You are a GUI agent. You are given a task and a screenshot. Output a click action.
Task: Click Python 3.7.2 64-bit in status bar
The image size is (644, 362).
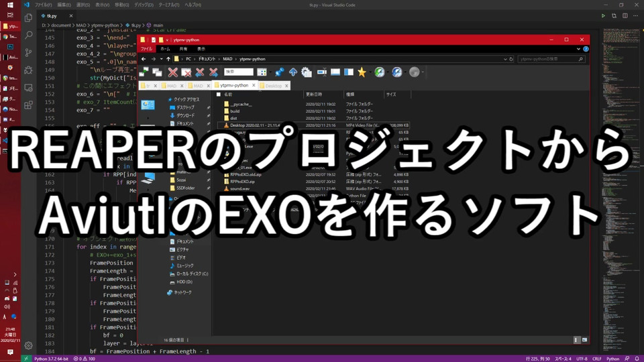(x=52, y=359)
